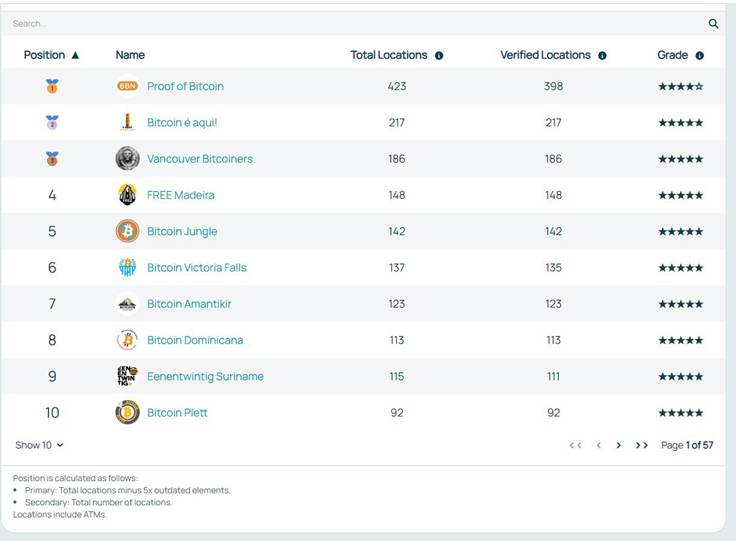Sort by the Name column header
This screenshot has height=541, width=736.
coord(130,55)
